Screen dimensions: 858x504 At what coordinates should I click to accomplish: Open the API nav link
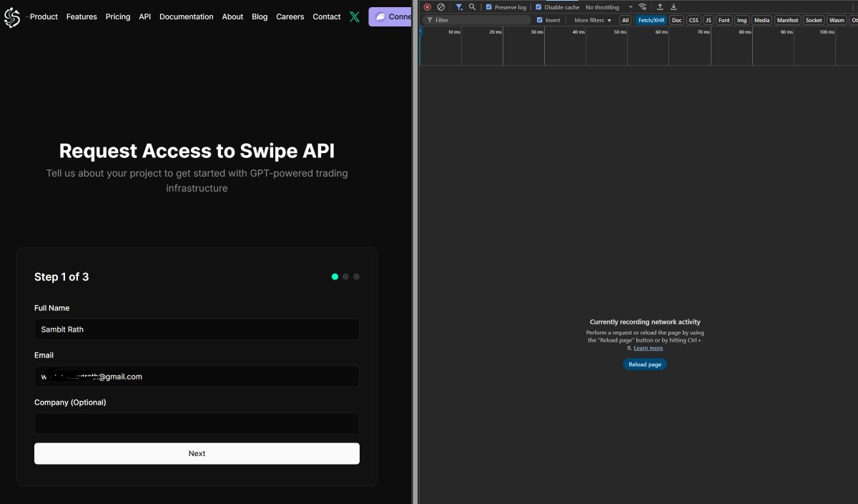145,16
